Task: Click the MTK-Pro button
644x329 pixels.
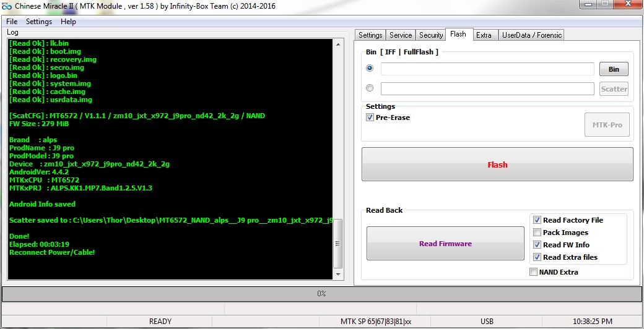Action: pyautogui.click(x=607, y=125)
